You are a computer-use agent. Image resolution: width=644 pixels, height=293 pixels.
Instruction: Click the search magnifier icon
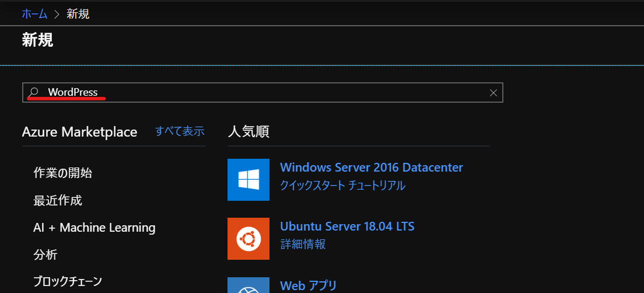coord(34,92)
